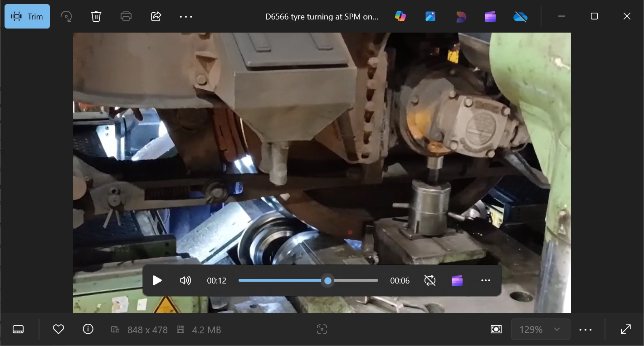
Task: Click the remaining time 00:06 label
Action: (400, 281)
